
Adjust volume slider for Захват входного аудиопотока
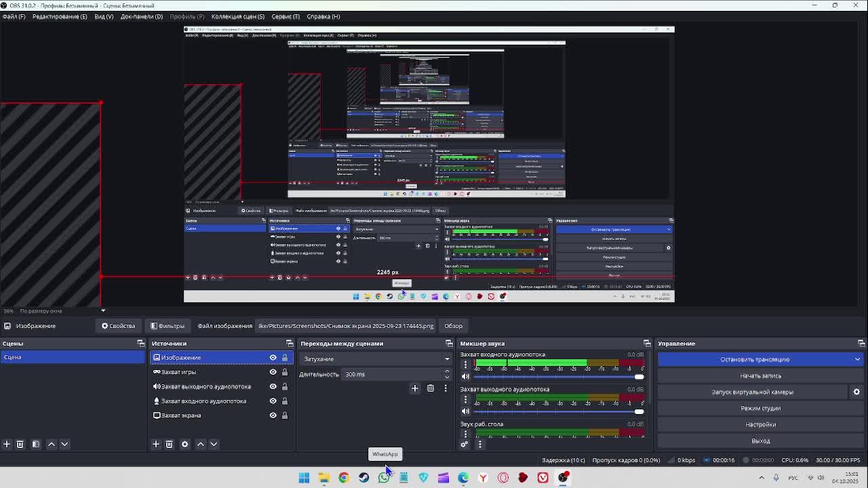pyautogui.click(x=559, y=377)
